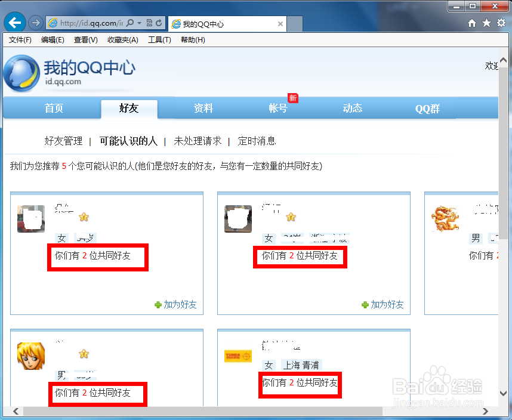Click the second card's avatar photo

pos(238,218)
